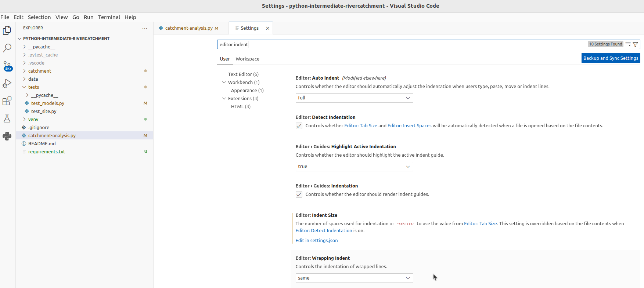The height and width of the screenshot is (288, 644).
Task: Open Source Control view icon
Action: 7,66
